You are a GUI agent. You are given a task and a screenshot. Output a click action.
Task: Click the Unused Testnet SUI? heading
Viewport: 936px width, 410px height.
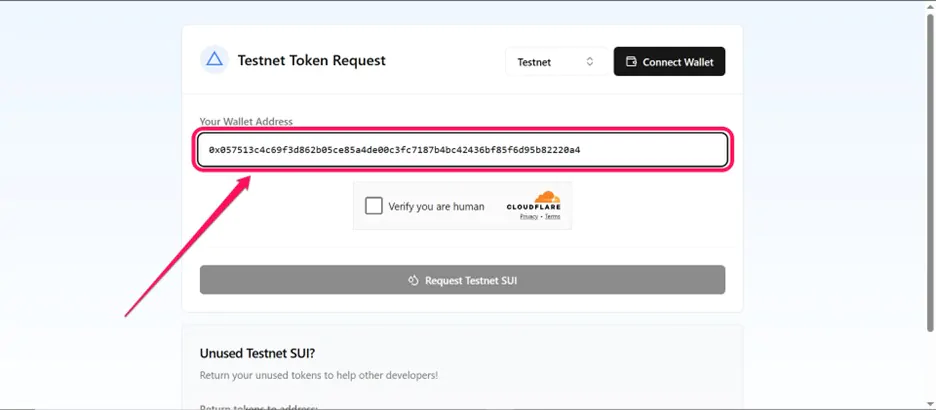point(257,353)
